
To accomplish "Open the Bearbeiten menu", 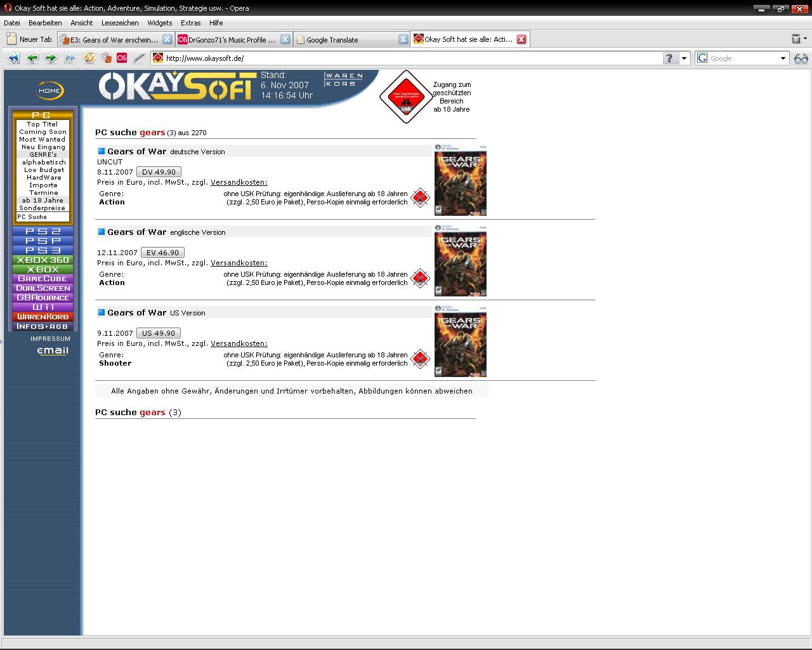I will (x=45, y=22).
